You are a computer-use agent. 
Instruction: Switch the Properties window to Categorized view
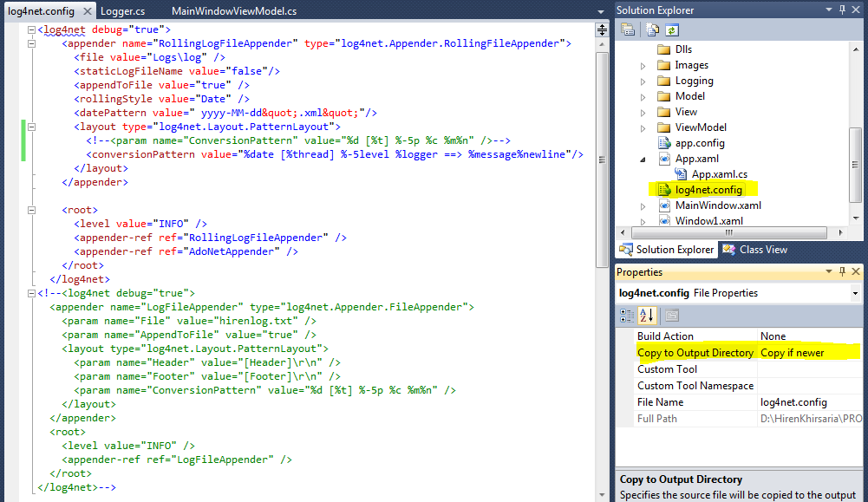(x=627, y=316)
